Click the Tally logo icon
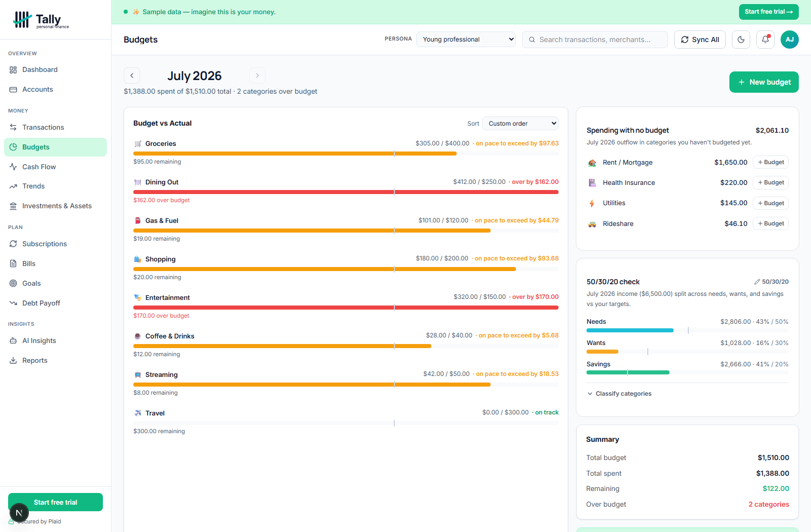The height and width of the screenshot is (532, 811). 22,20
